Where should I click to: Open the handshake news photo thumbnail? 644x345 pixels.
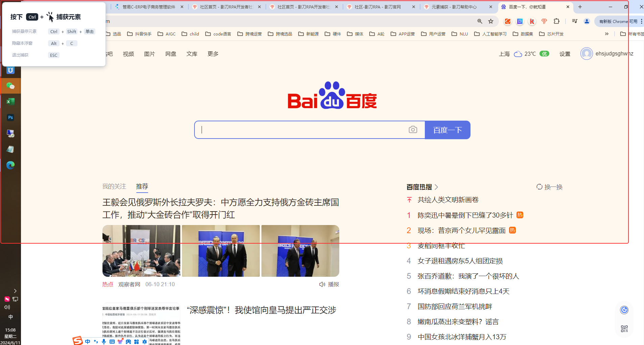221,251
